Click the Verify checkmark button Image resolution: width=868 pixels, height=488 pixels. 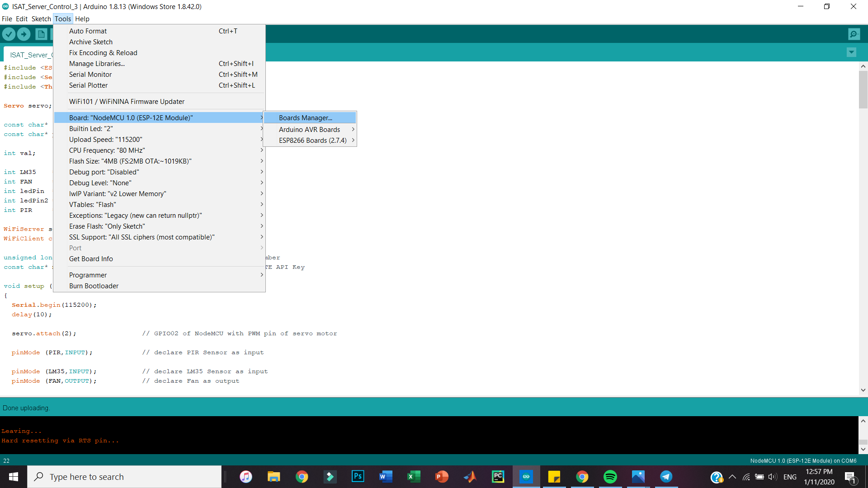click(9, 34)
